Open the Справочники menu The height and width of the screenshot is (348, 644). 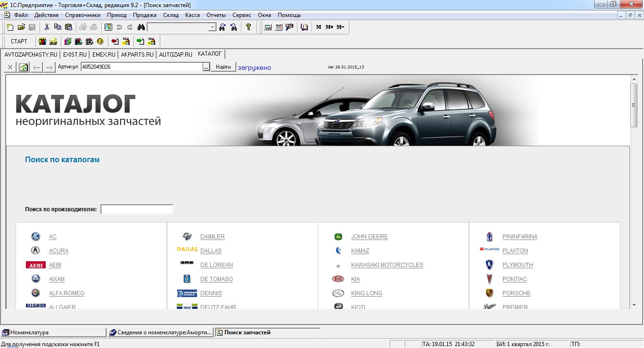83,15
